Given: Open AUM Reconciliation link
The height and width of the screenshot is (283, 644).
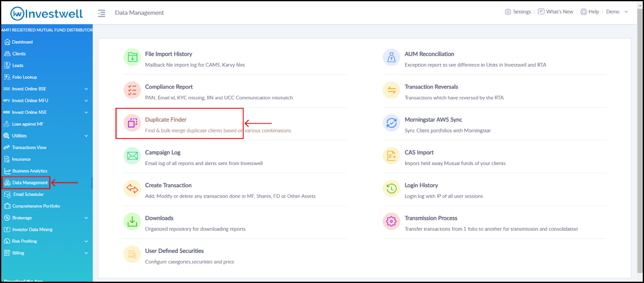Looking at the screenshot, I should pos(429,54).
